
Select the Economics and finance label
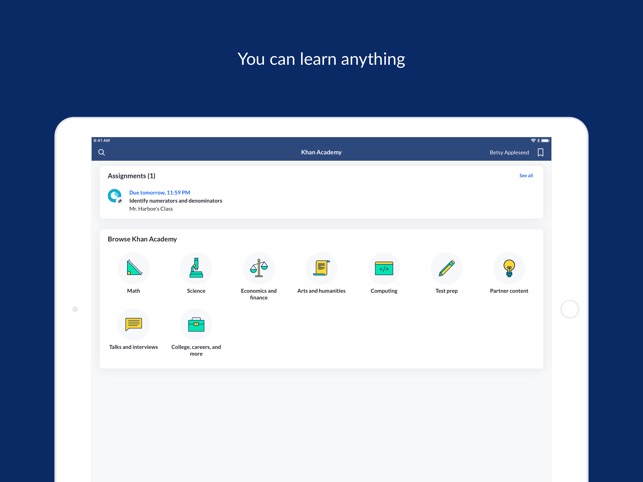coord(259,294)
